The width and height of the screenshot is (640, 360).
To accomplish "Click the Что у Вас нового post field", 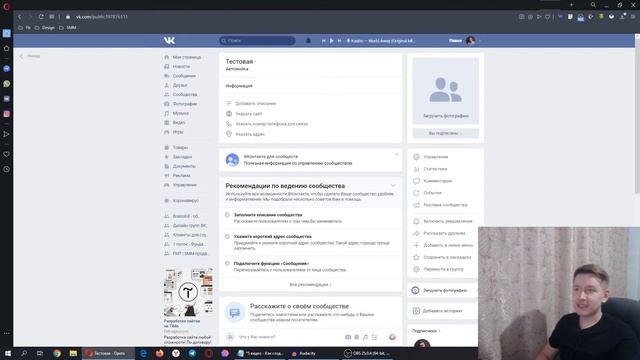I will [290, 337].
